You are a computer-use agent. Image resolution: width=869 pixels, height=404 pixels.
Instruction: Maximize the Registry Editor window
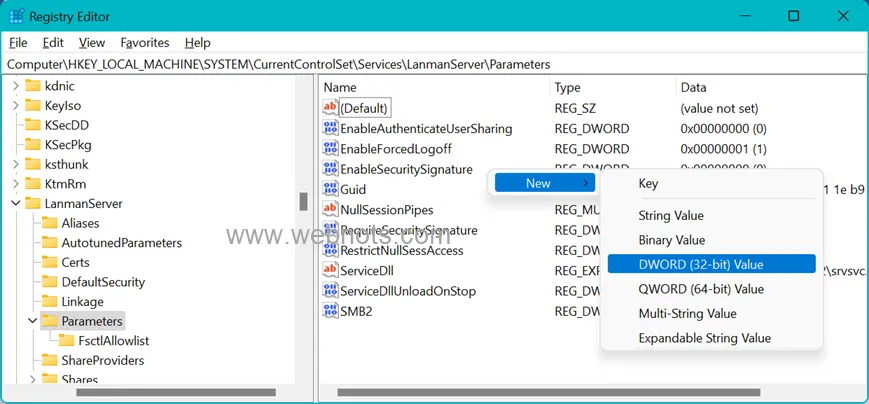(794, 16)
